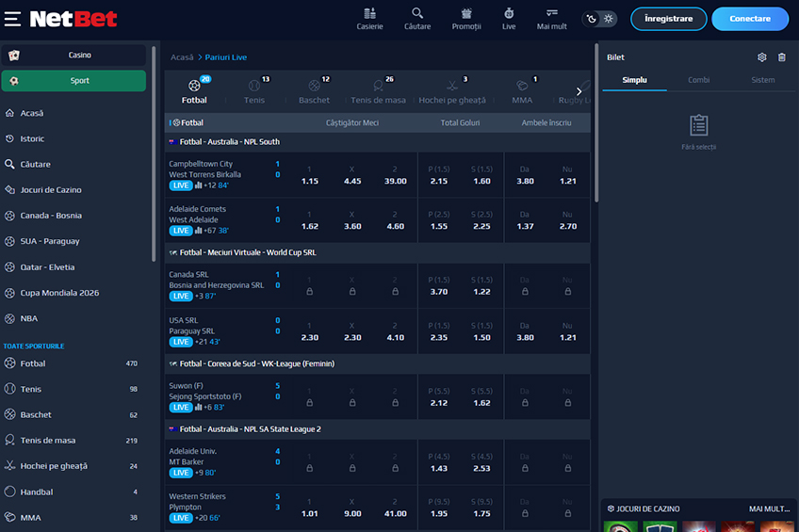Pick under 4.5 odds 2.53 Adelaide Univ.
Image resolution: width=799 pixels, height=532 pixels.
(481, 462)
